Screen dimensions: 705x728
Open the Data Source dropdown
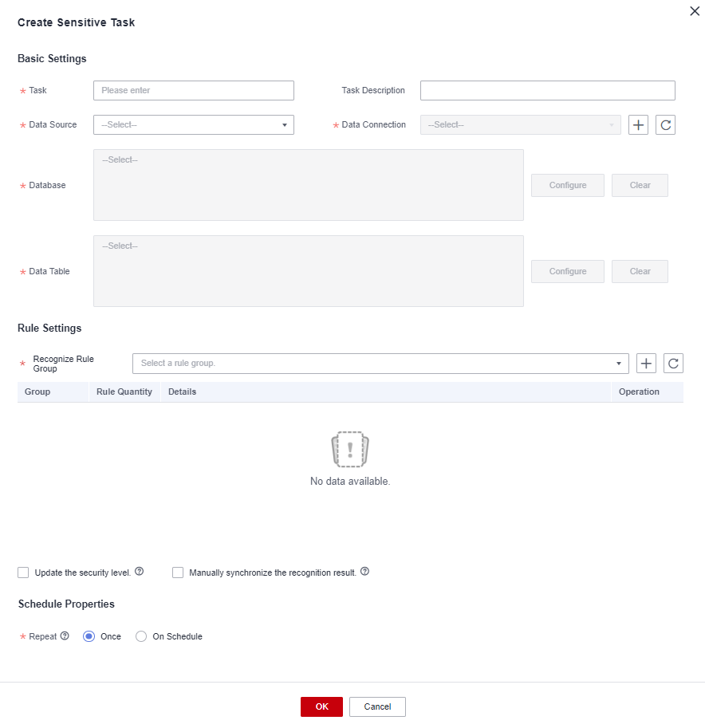194,125
